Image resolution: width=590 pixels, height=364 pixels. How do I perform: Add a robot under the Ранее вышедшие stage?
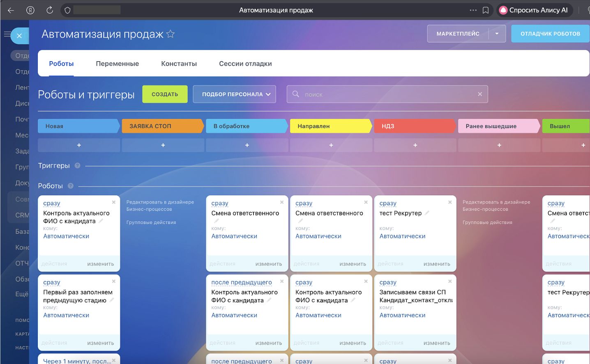tap(499, 145)
